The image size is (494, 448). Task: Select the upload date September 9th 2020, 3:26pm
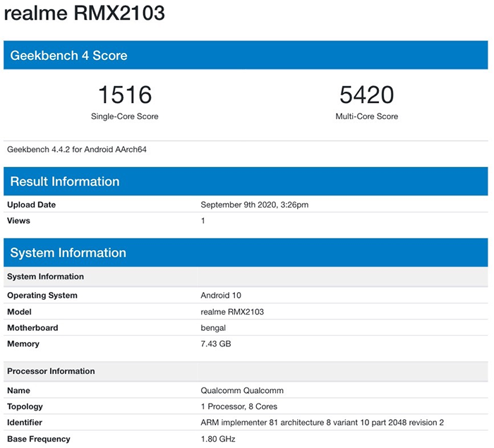click(255, 205)
